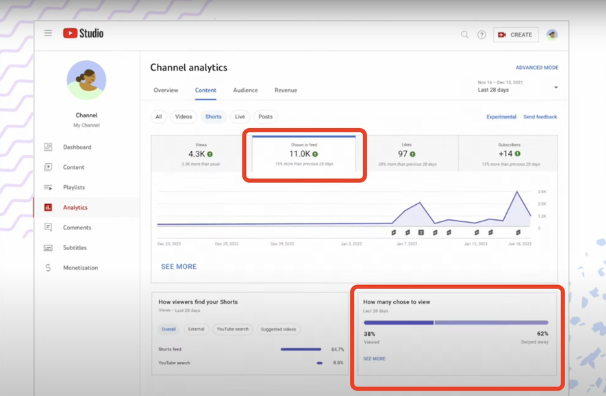Click the video marker at Jan 7, 2023
This screenshot has width=606, height=396.
coord(407,233)
